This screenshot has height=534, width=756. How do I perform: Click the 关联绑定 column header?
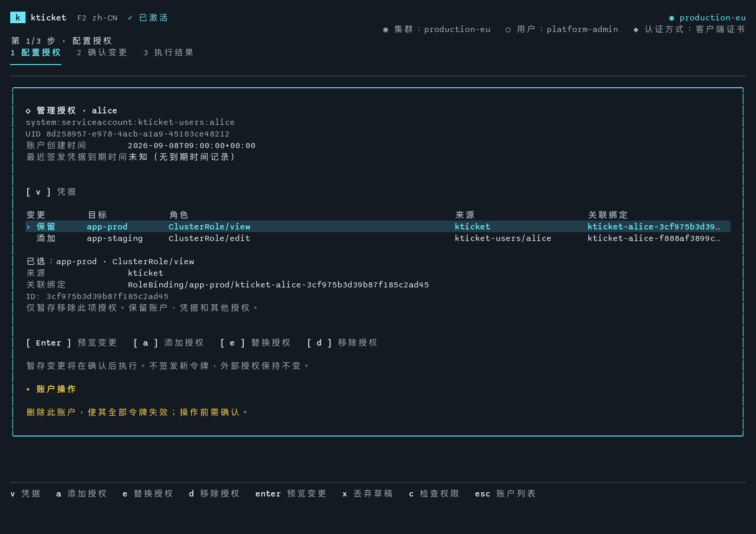(x=608, y=215)
